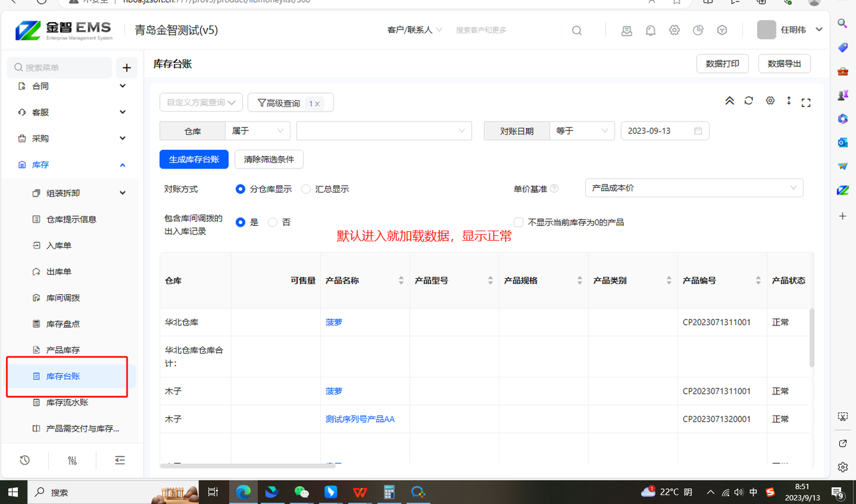
Task: Click 生成库存台账 button
Action: pyautogui.click(x=194, y=159)
